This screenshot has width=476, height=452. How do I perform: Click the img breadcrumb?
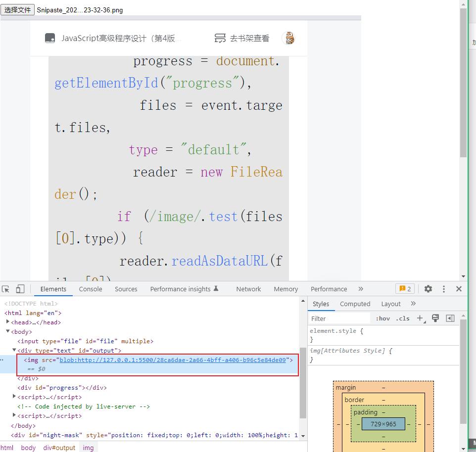(89, 448)
